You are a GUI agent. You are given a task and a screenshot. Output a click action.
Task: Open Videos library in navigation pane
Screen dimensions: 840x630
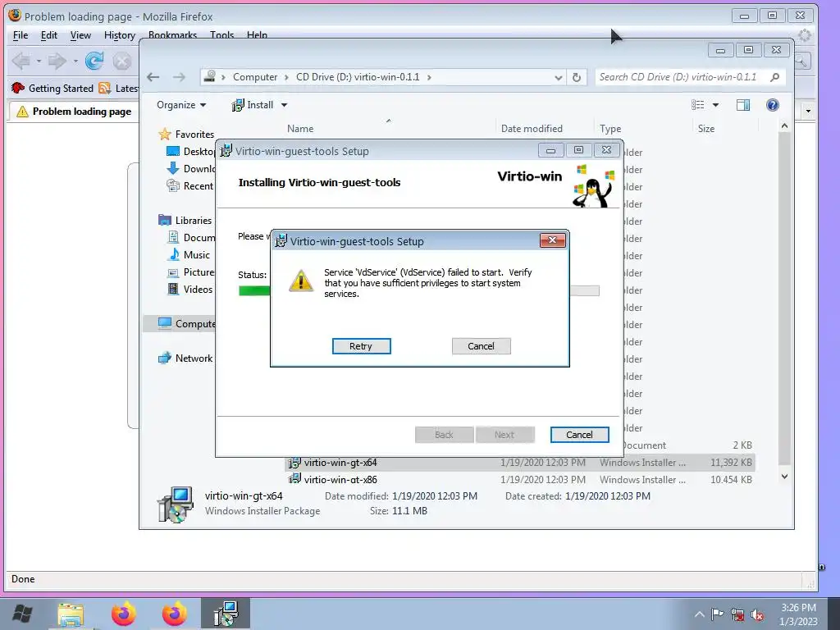[190, 290]
